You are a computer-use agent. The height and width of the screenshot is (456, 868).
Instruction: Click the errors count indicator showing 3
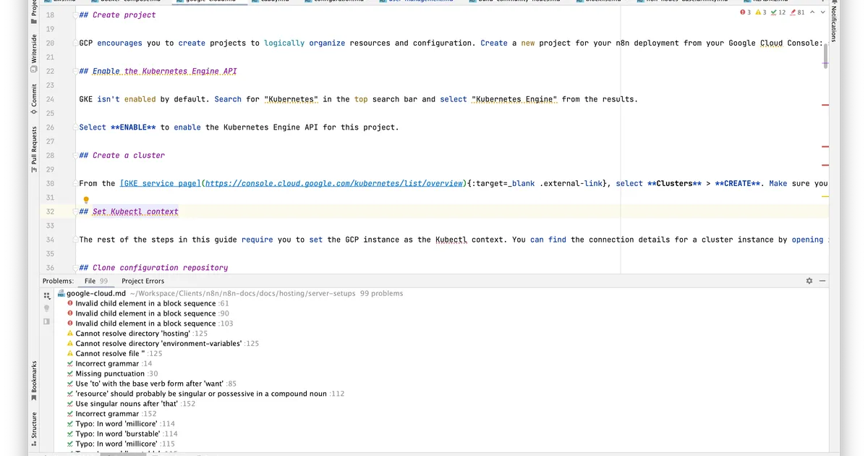(746, 13)
